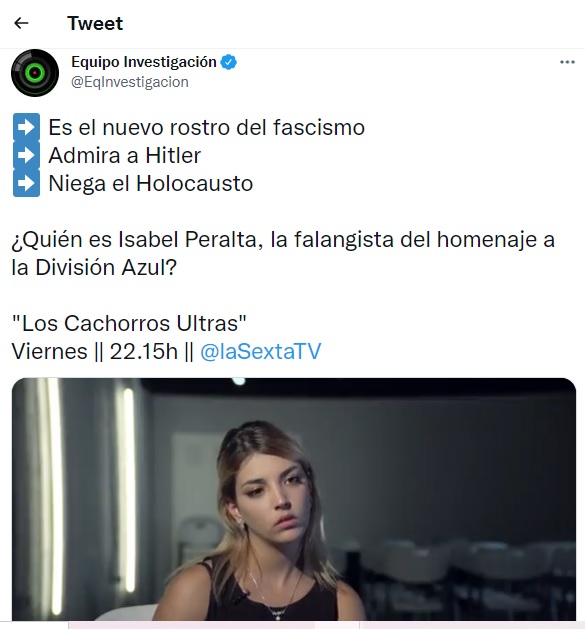Click the "Tweet" page header title
This screenshot has width=585, height=629.
point(95,23)
